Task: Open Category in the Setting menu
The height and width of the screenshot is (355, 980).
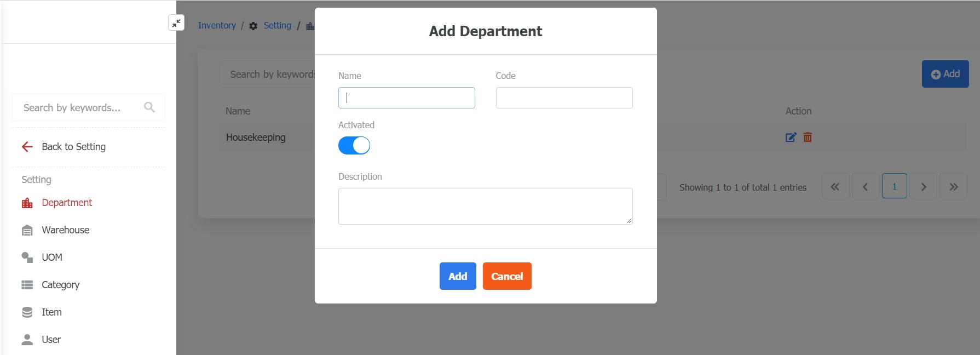Action: pos(60,285)
